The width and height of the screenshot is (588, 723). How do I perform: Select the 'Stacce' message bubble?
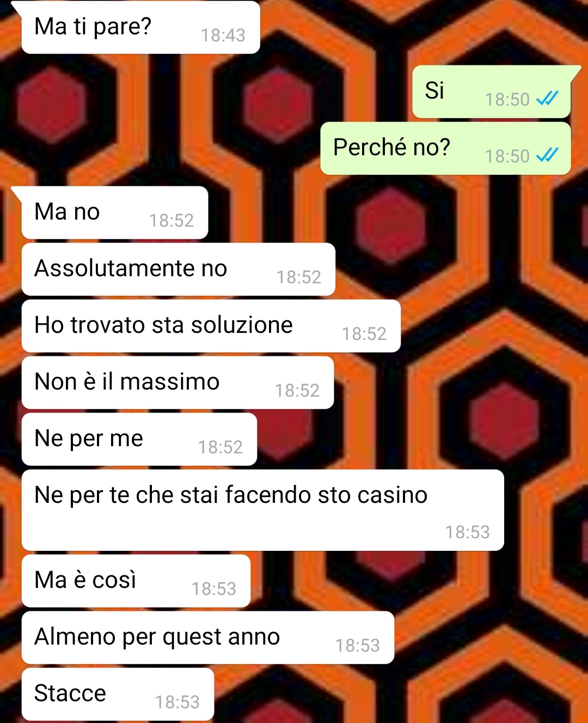[x=118, y=694]
